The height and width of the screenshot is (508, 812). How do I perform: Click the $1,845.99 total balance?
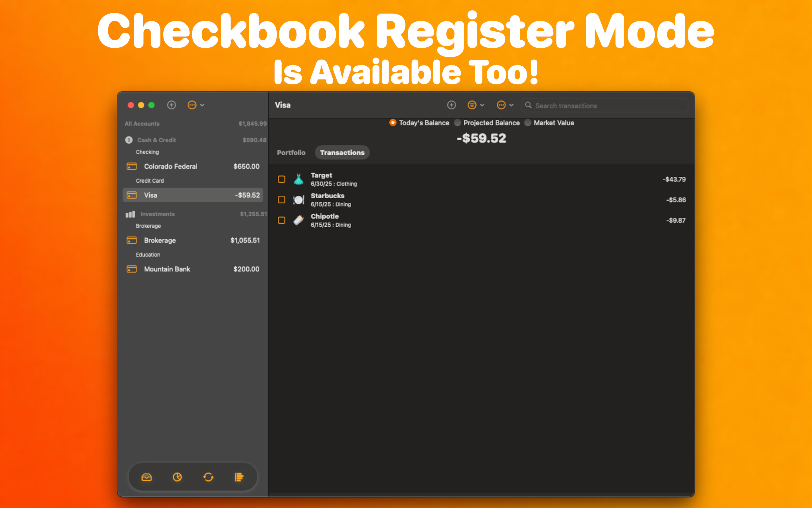pos(253,124)
